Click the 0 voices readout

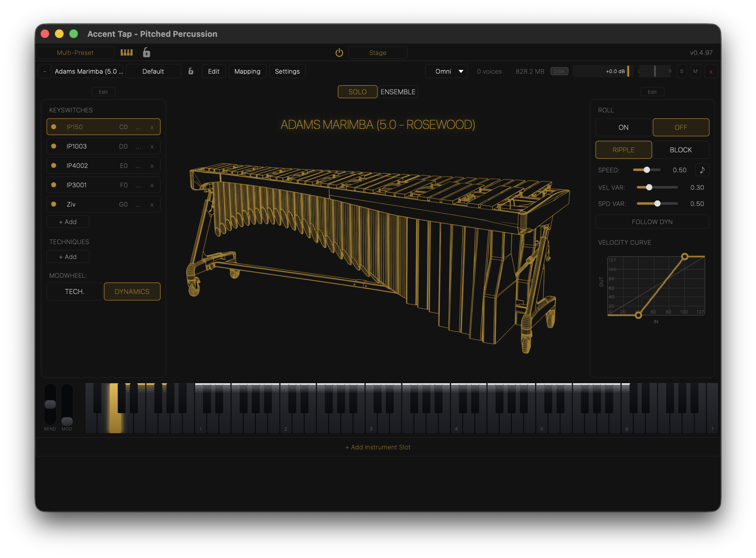pos(489,71)
